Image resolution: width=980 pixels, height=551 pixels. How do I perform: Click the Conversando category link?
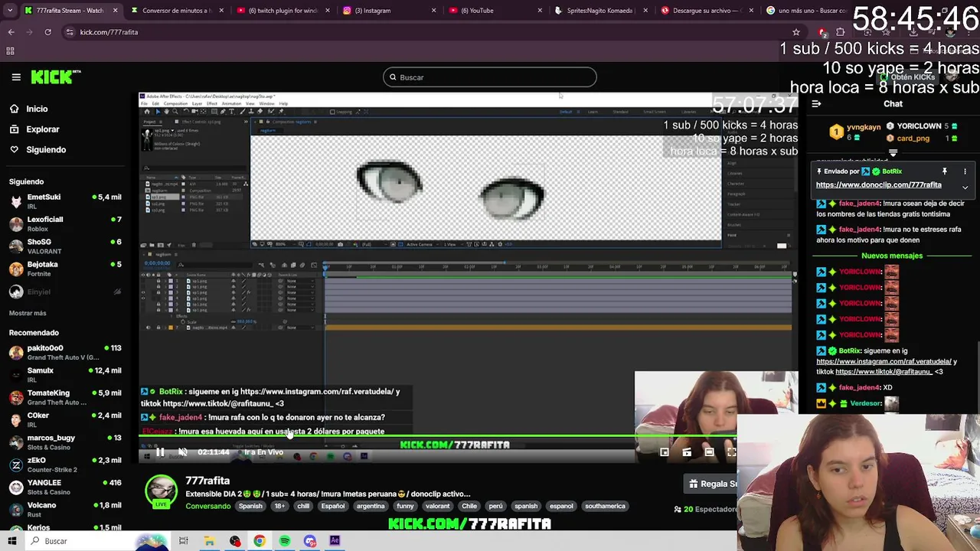207,506
